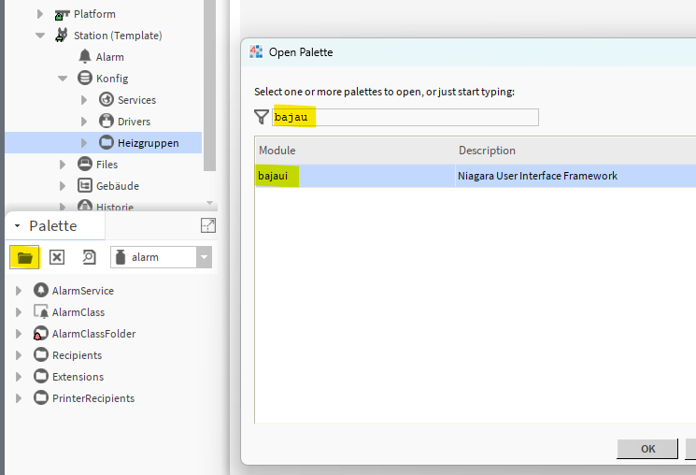
Task: Expand the Heizgruppen tree node
Action: tap(84, 143)
